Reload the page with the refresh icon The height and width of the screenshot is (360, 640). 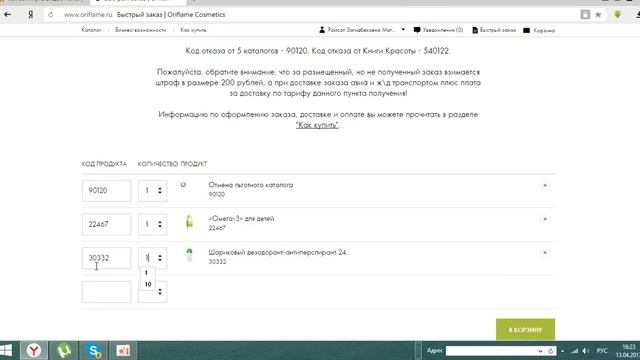[x=51, y=15]
